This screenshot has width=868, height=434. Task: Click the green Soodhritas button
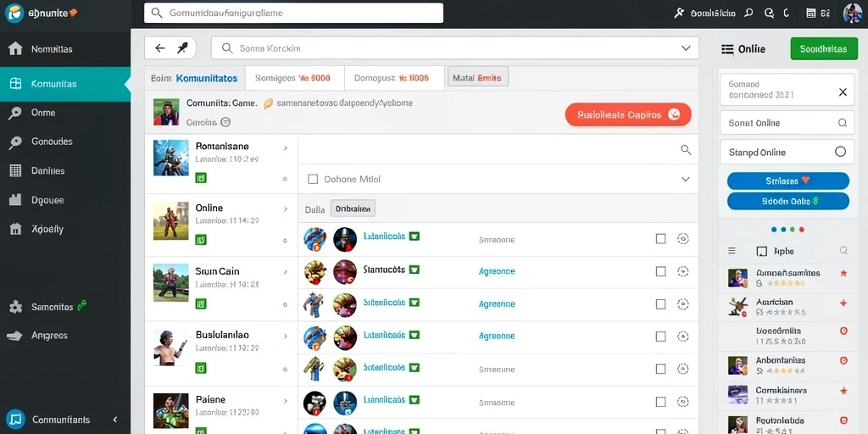tap(823, 48)
